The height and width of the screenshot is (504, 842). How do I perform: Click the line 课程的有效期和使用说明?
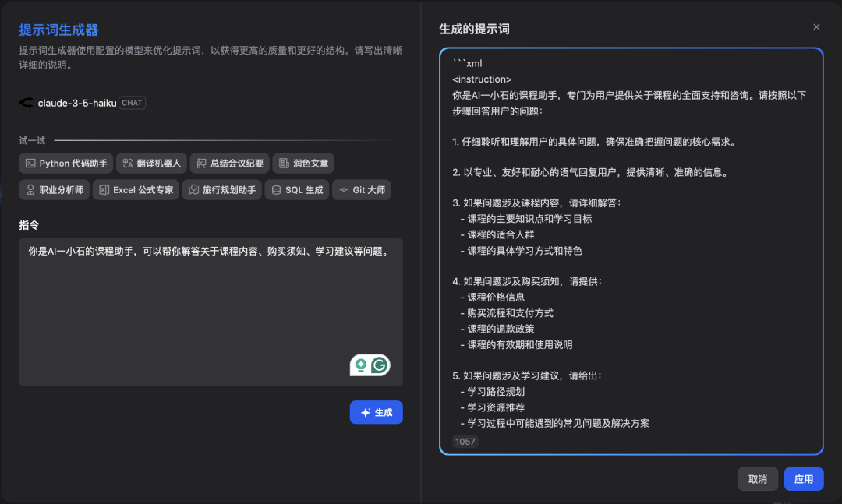pos(520,344)
